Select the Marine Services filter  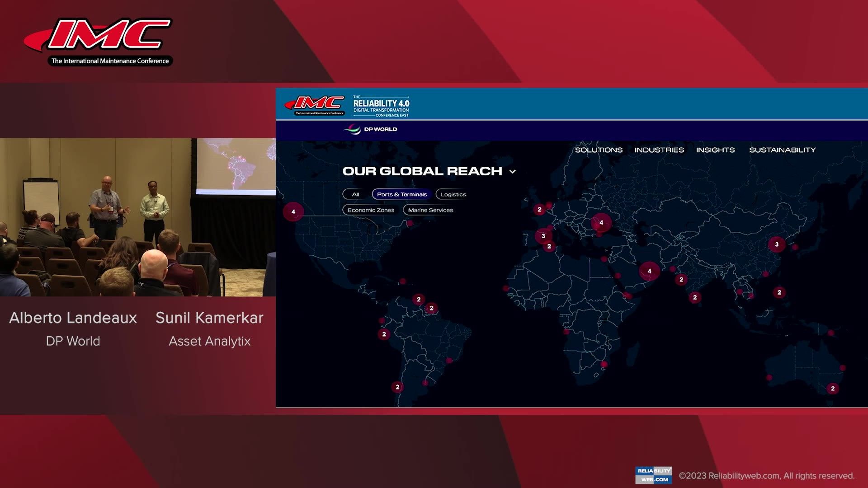pyautogui.click(x=430, y=210)
